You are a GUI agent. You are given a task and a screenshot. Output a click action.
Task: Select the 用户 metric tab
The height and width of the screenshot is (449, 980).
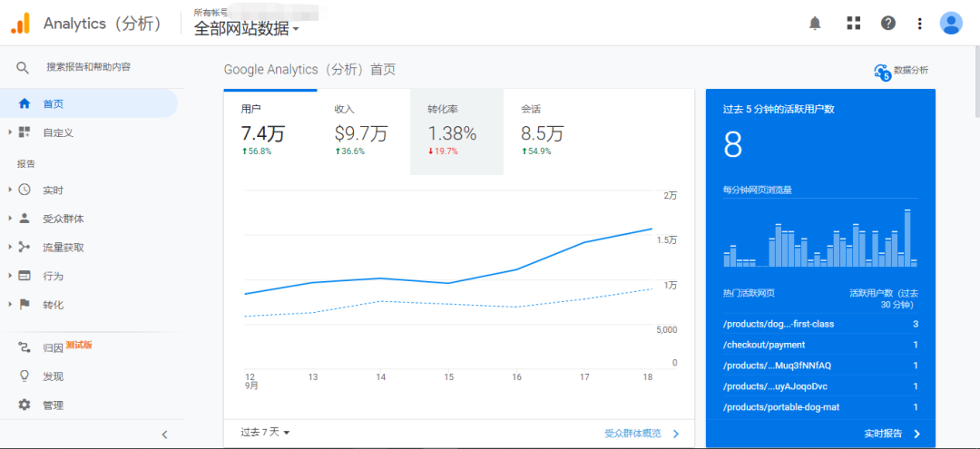[270, 132]
